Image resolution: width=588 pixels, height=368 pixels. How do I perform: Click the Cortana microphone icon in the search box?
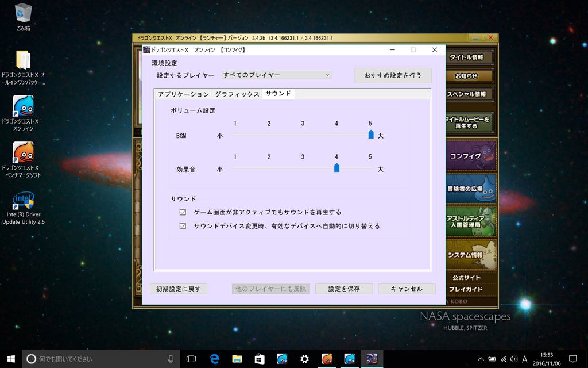[171, 359]
